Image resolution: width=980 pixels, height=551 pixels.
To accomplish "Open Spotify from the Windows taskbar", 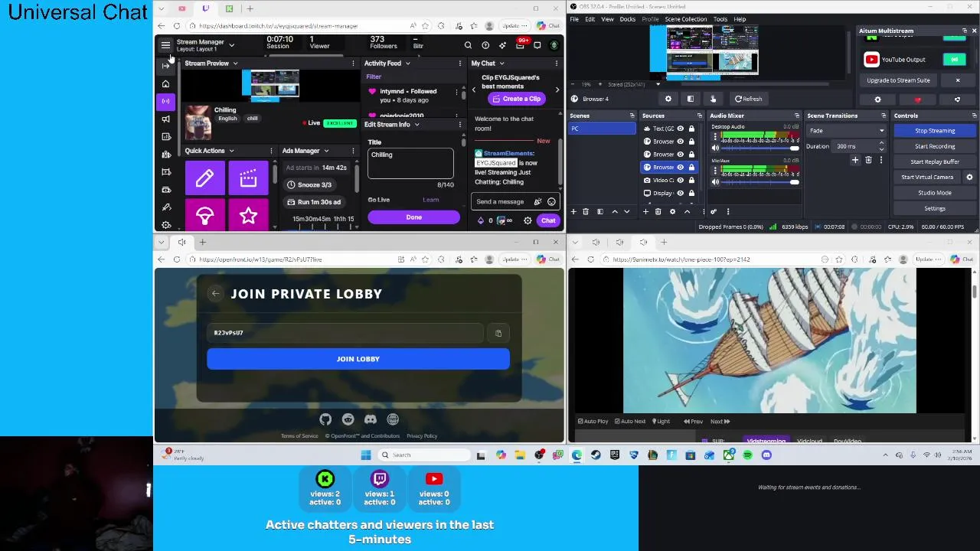I will [x=747, y=455].
